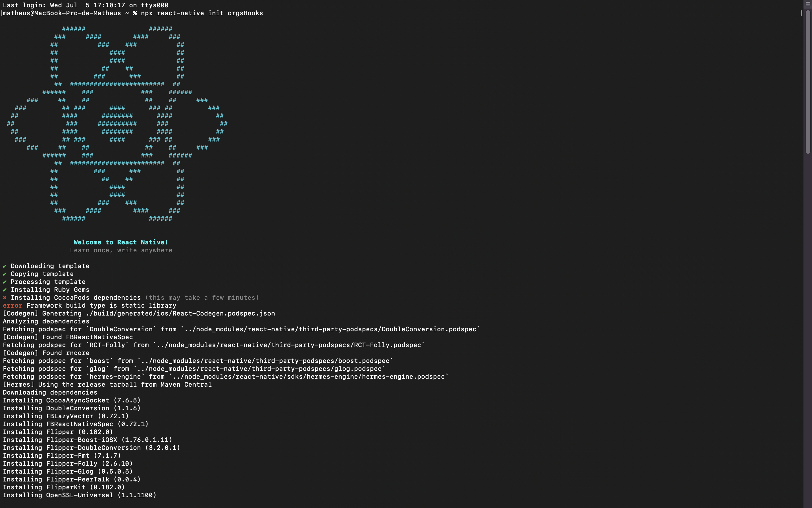Click the 'Analyzing dependencies' line
Screen dimensions: 812x508
tap(46, 321)
